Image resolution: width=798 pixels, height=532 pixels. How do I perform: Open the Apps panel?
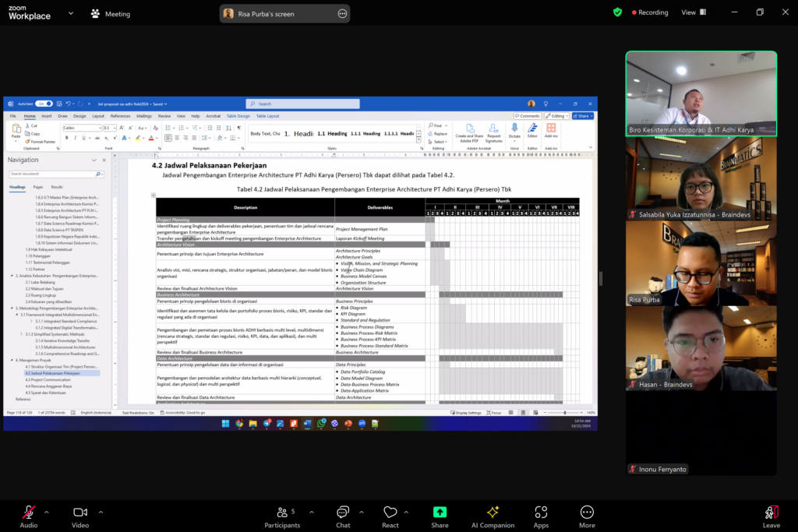tap(541, 513)
